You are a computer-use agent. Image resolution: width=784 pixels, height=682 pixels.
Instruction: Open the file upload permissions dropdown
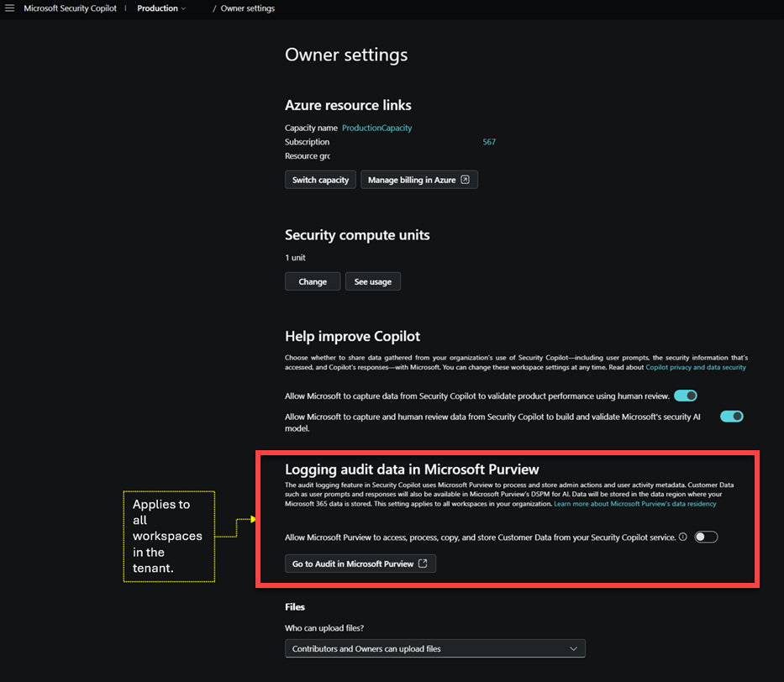[x=435, y=648]
